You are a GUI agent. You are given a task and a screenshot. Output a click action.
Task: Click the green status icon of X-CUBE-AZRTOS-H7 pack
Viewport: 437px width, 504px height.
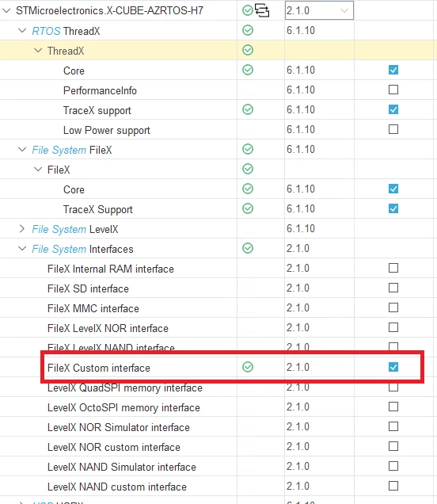pyautogui.click(x=248, y=10)
